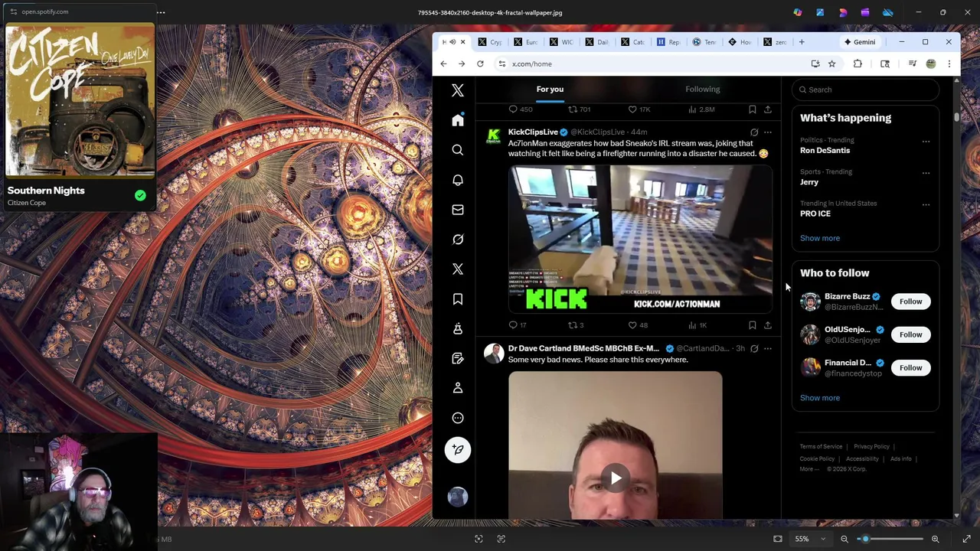980x551 pixels.
Task: Switch to the Following tab
Action: (702, 90)
